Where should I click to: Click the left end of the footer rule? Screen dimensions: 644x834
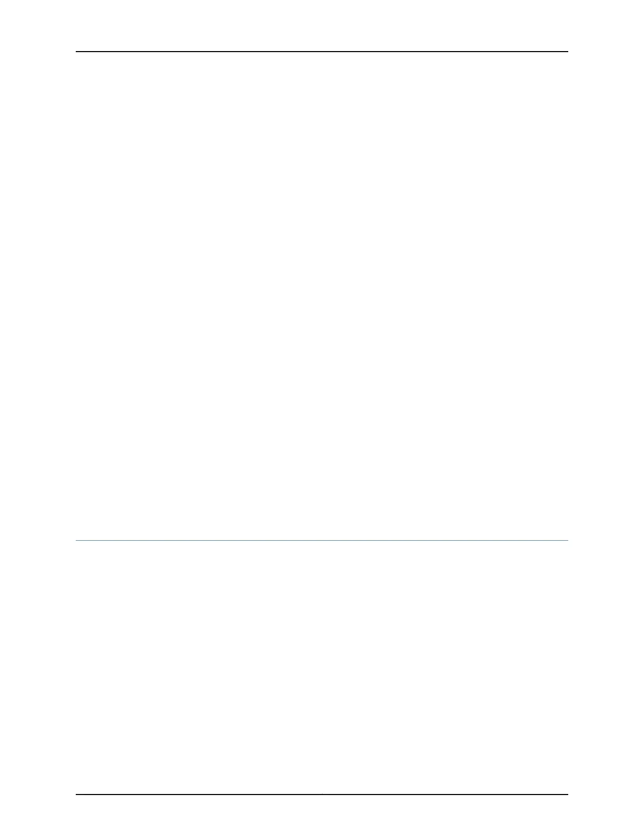click(x=77, y=795)
